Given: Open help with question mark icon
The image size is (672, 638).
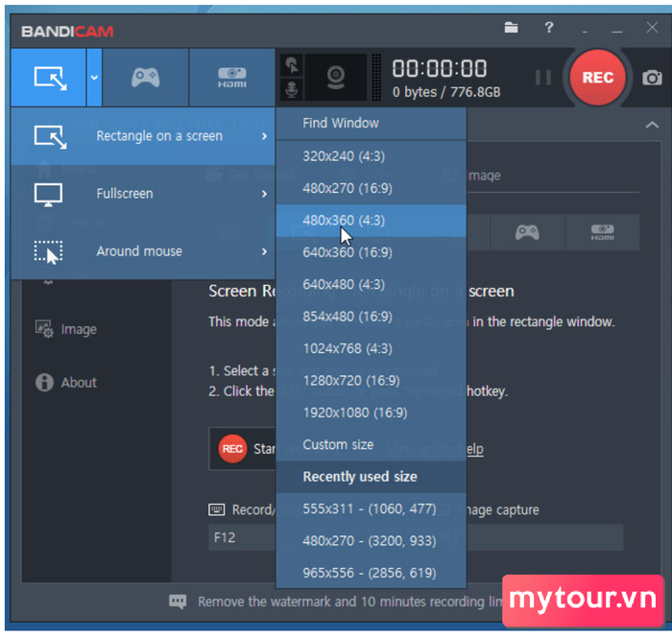Looking at the screenshot, I should pyautogui.click(x=548, y=28).
